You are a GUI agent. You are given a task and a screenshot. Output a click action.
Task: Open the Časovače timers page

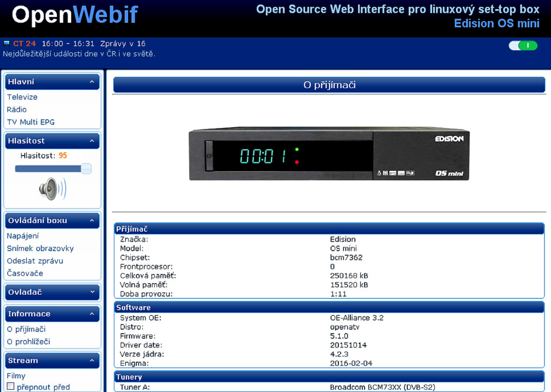(25, 273)
